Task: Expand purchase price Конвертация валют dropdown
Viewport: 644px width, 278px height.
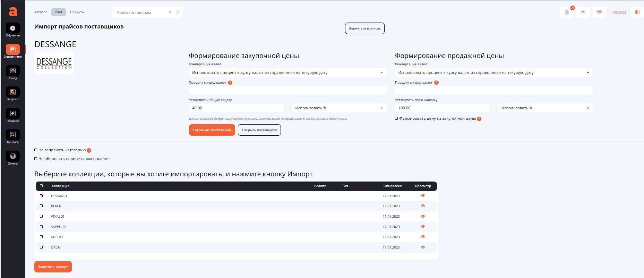Action: pos(287,73)
